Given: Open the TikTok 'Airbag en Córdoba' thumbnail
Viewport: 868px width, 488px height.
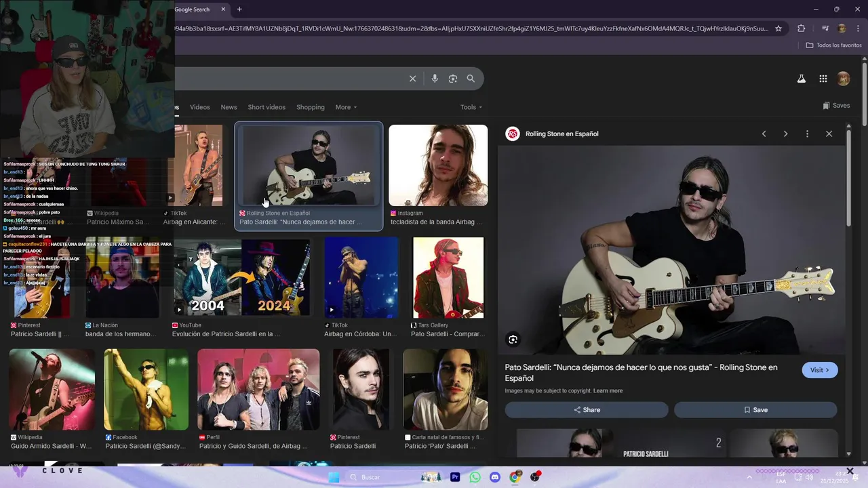Looking at the screenshot, I should click(x=361, y=277).
